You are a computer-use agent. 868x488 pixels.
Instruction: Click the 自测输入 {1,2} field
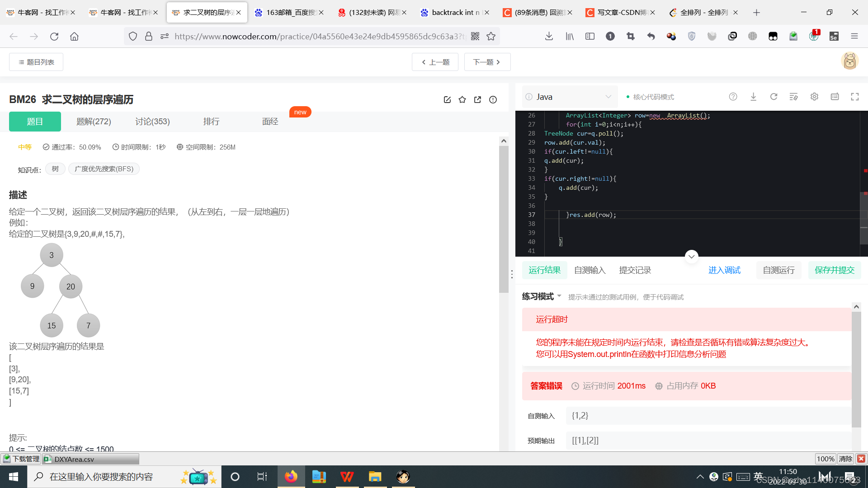coord(708,416)
